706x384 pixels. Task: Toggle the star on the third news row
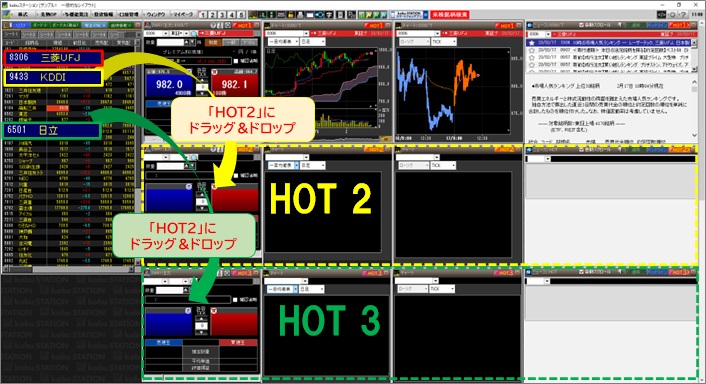click(x=531, y=57)
